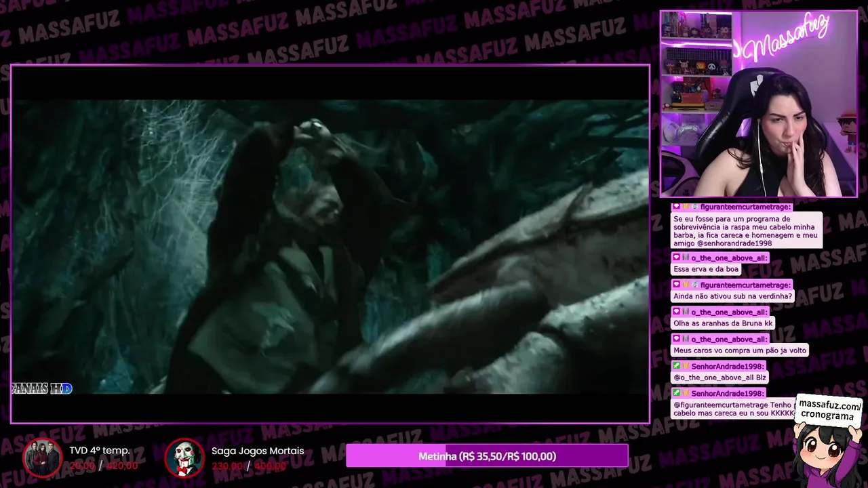Open the massafuz.com/cronograma link sign
The width and height of the screenshot is (868, 488).
[829, 410]
